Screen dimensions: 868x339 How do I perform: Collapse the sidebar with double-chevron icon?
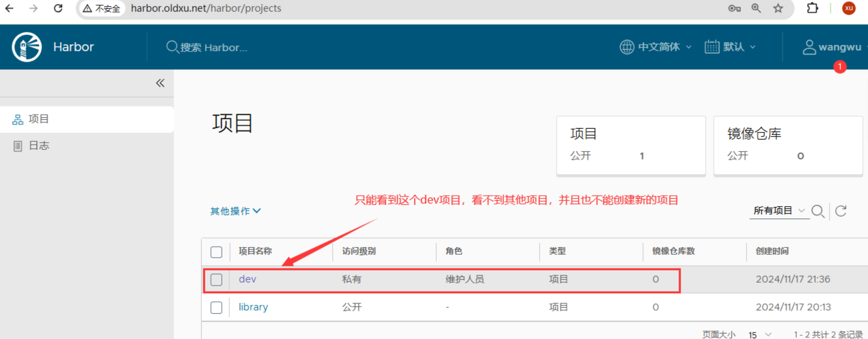click(160, 83)
